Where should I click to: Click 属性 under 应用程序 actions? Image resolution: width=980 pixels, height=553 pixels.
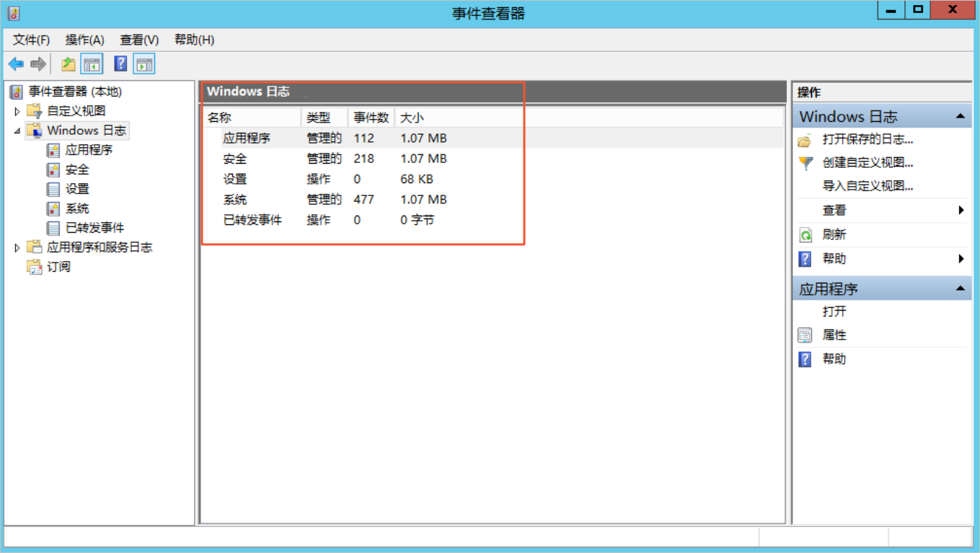click(x=834, y=335)
